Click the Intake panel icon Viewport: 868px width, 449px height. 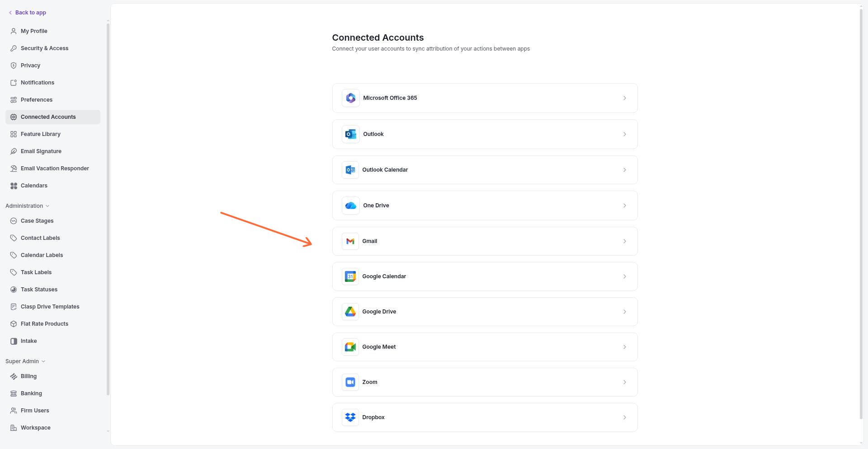pos(14,341)
